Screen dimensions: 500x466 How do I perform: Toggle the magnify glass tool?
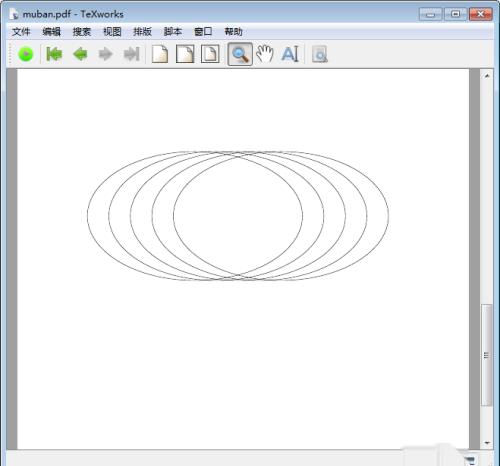pyautogui.click(x=240, y=54)
